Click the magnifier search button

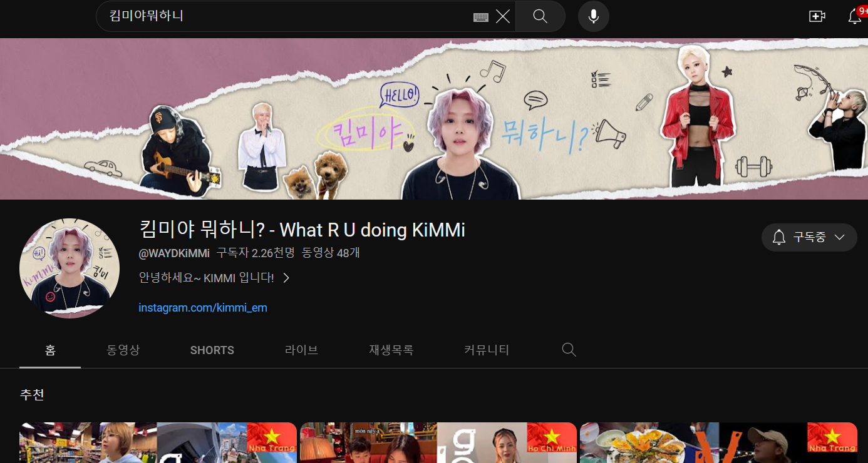point(540,16)
